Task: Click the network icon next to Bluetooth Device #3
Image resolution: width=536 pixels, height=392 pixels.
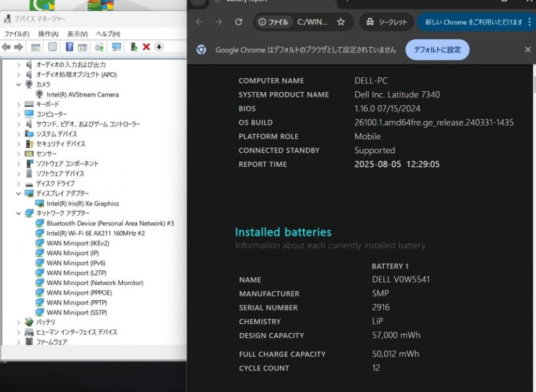Action: (40, 223)
